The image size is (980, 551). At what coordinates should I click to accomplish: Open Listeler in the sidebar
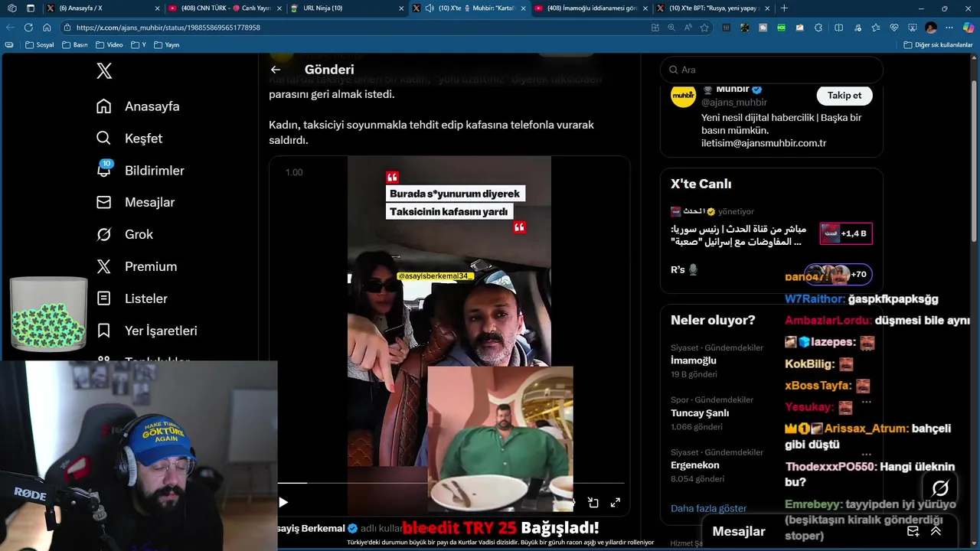pyautogui.click(x=132, y=299)
